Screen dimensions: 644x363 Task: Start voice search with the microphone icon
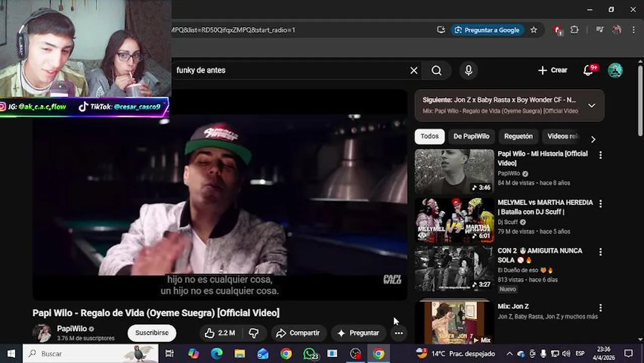pyautogui.click(x=469, y=71)
